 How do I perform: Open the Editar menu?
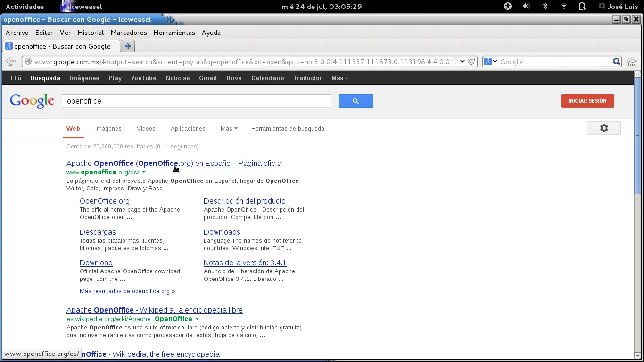(x=44, y=33)
